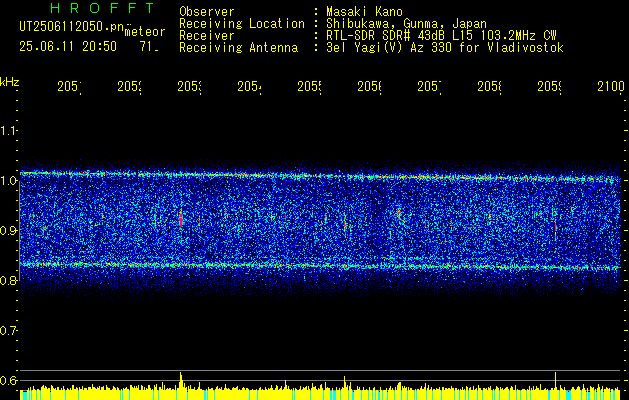Screen dimensions: 629x400
Task: Click the 1.1 kHz frequency label
Action: [x=8, y=130]
